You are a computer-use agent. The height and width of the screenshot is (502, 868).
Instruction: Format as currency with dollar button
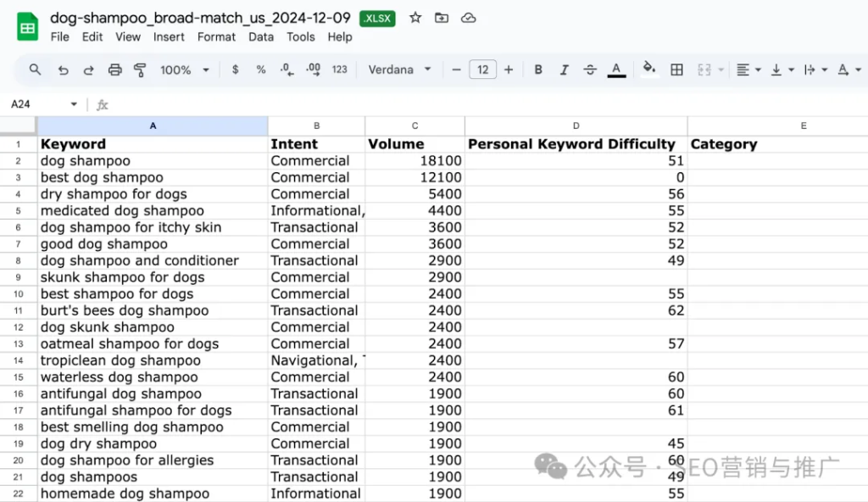pos(235,70)
